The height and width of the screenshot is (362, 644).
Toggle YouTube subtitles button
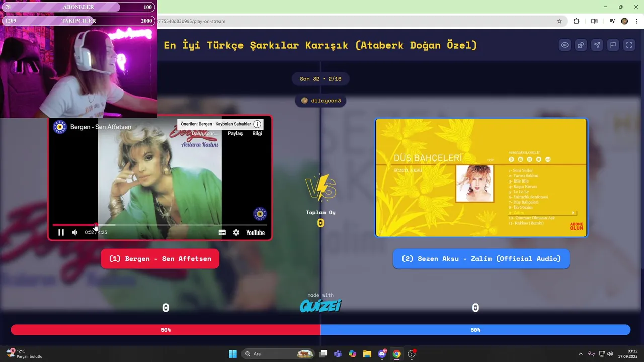click(222, 232)
